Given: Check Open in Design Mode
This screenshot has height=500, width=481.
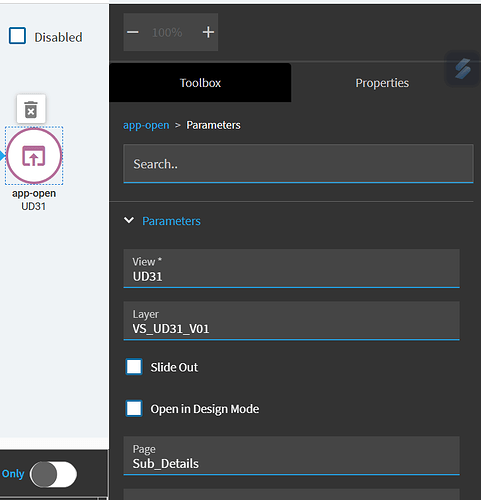Looking at the screenshot, I should tap(134, 408).
